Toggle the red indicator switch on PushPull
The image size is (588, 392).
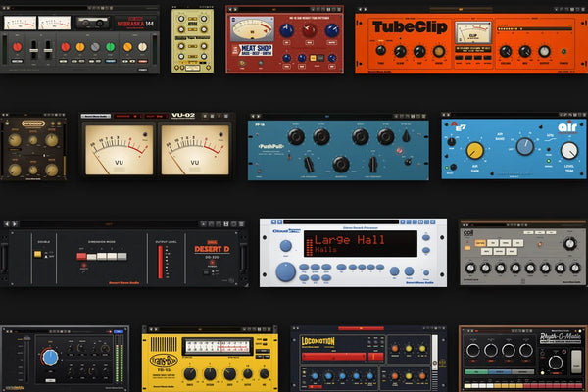click(x=400, y=150)
